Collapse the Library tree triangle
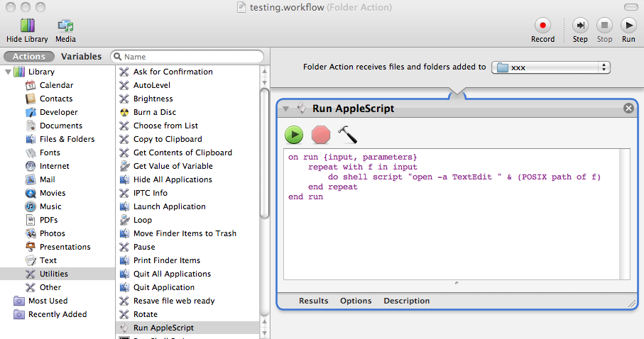 tap(8, 72)
